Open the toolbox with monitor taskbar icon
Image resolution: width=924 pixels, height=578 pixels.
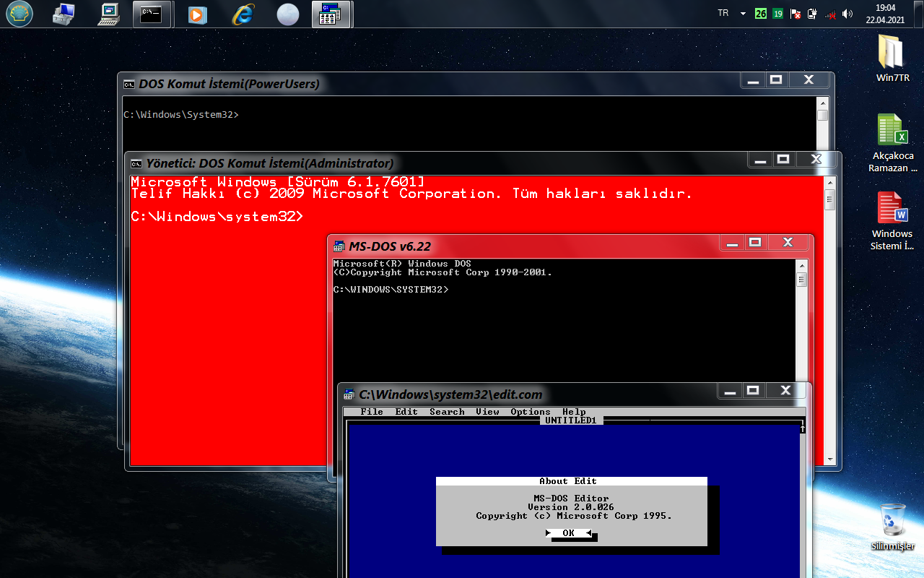[x=64, y=14]
